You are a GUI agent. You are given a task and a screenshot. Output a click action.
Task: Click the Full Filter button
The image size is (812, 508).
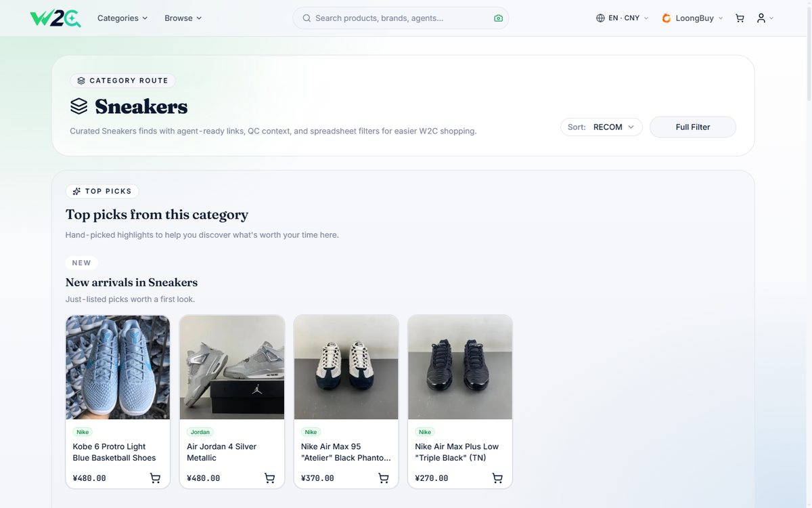click(x=693, y=127)
